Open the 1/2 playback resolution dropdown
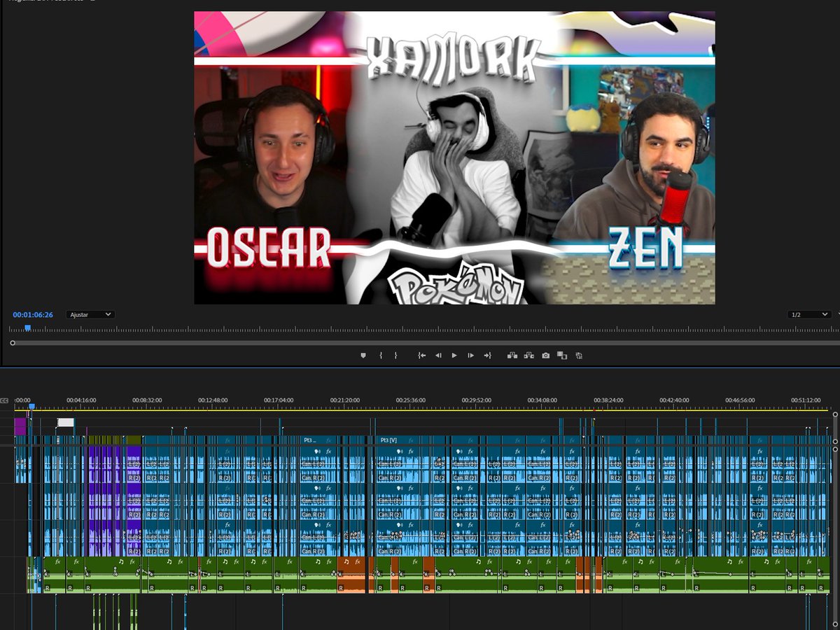 pyautogui.click(x=809, y=315)
